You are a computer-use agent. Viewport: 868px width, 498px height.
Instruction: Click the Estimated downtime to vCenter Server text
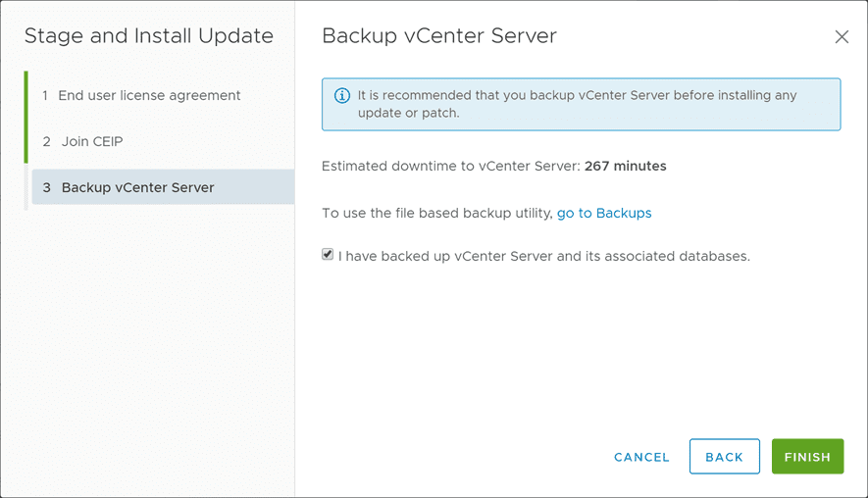pyautogui.click(x=451, y=167)
